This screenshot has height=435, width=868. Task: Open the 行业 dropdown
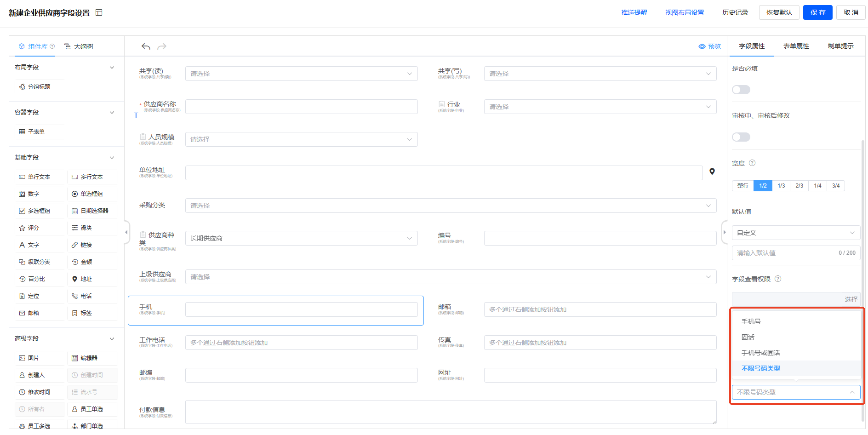pyautogui.click(x=600, y=107)
